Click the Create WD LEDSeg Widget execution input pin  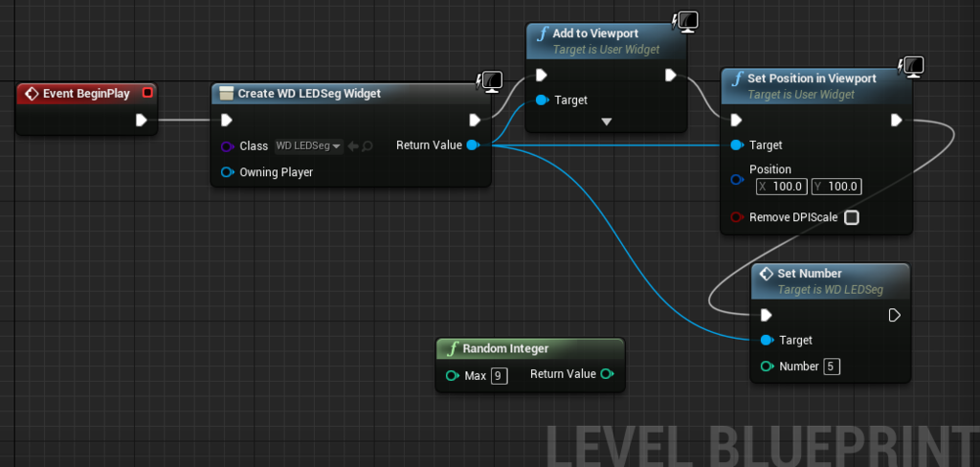point(227,120)
